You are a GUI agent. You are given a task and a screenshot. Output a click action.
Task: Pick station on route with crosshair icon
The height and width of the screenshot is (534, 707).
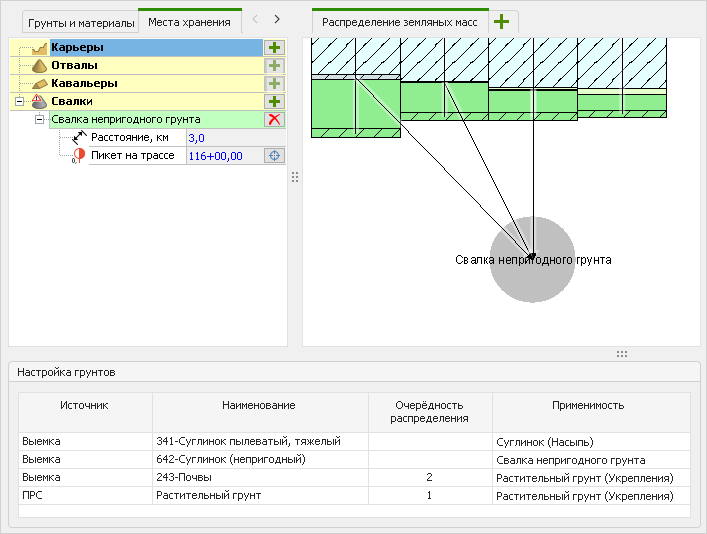click(x=274, y=155)
